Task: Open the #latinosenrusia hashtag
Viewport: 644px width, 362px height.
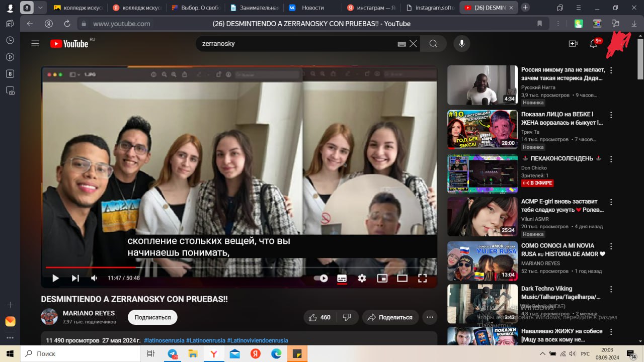Action: [x=164, y=340]
